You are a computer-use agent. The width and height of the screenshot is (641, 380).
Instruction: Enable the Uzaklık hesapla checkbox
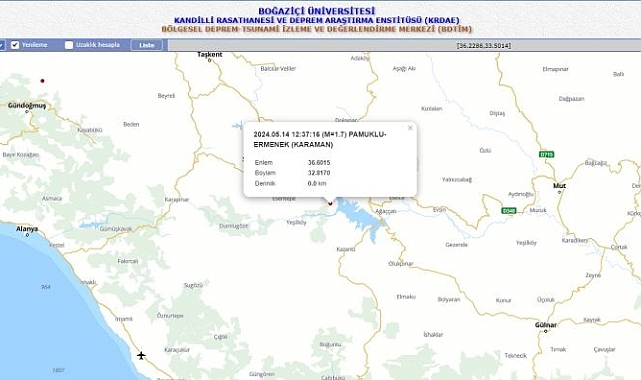tap(69, 45)
